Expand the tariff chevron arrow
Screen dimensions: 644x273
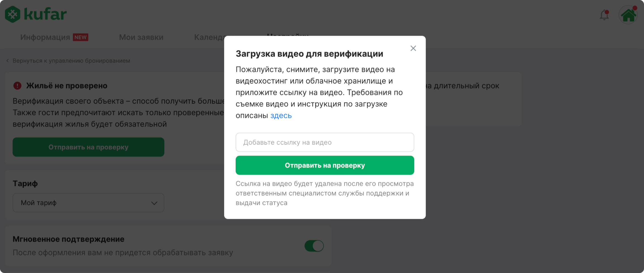[154, 203]
